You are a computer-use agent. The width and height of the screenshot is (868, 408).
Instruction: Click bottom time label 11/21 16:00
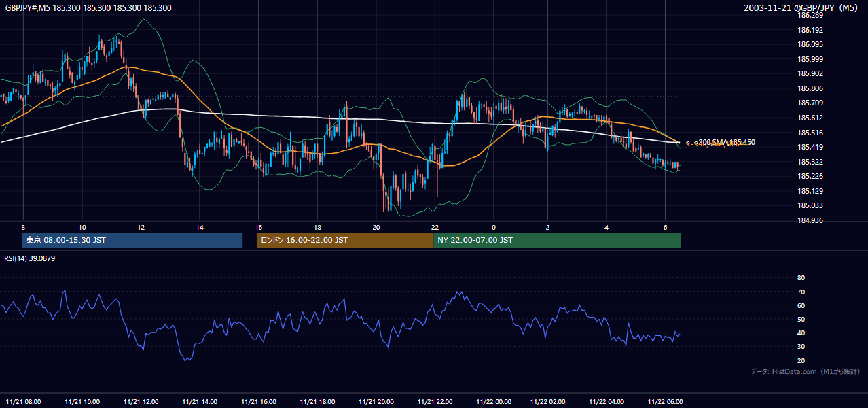click(259, 401)
